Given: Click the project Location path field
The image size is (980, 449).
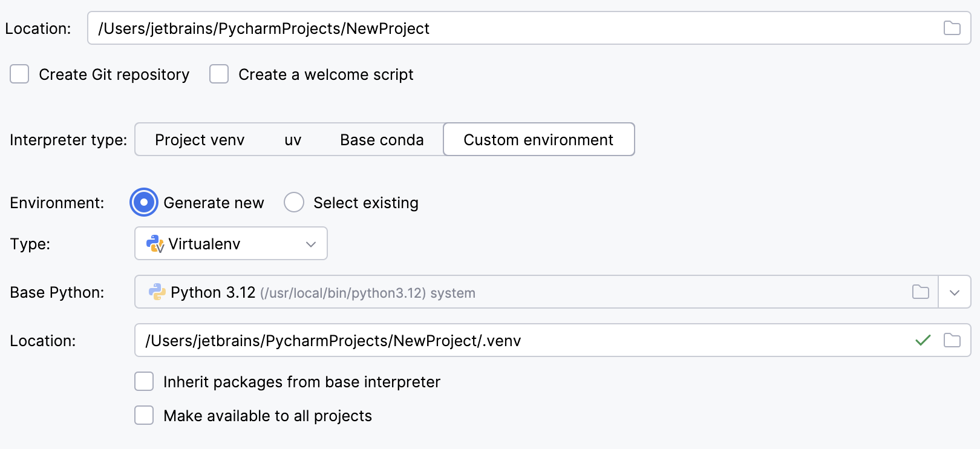Looking at the screenshot, I should point(363,28).
